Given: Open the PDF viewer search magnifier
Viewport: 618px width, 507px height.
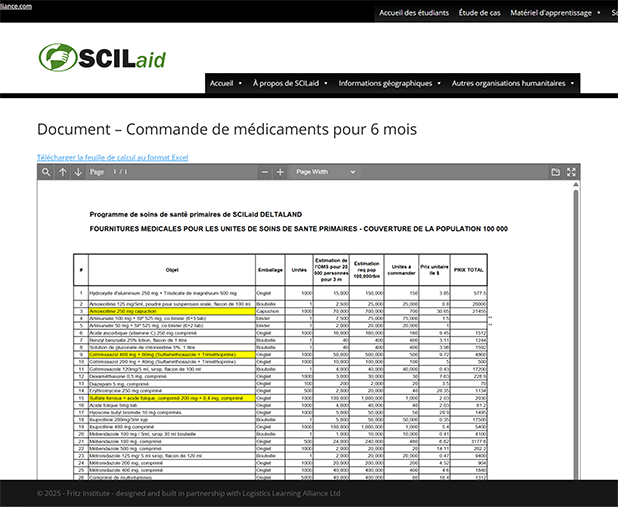Looking at the screenshot, I should [x=46, y=172].
